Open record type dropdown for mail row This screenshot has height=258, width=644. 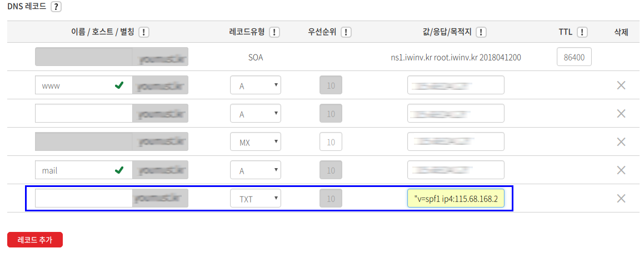pos(256,170)
